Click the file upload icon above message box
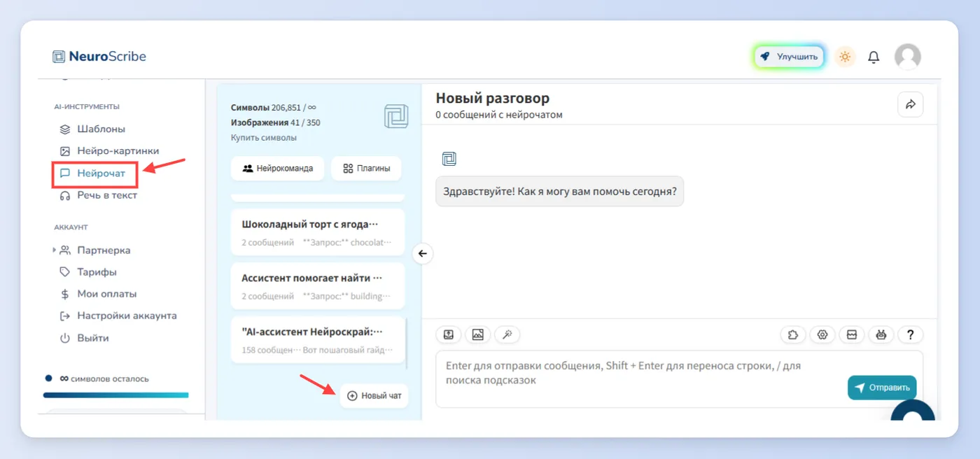The image size is (980, 459). 449,334
